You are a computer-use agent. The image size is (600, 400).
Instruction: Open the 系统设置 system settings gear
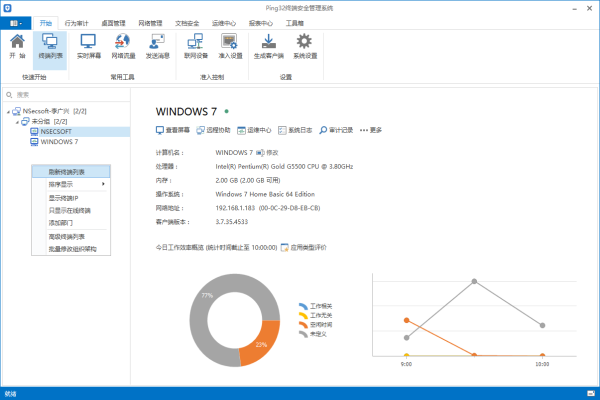pyautogui.click(x=305, y=47)
